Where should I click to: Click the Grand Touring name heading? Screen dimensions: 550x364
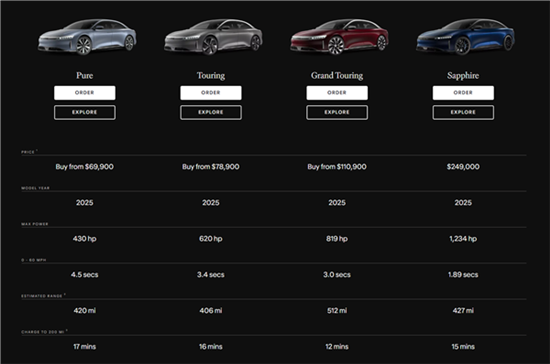337,75
